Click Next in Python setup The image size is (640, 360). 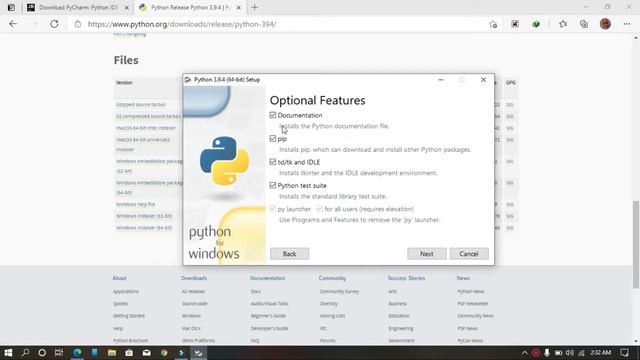(x=427, y=254)
